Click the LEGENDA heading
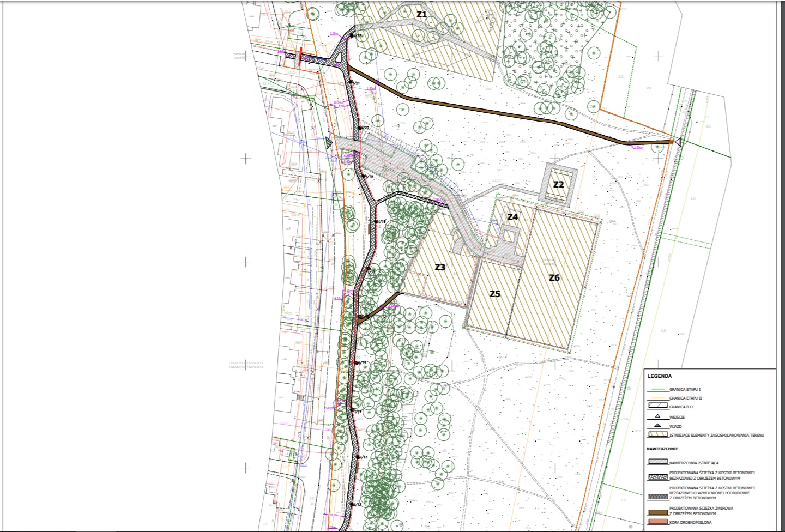 (660, 376)
